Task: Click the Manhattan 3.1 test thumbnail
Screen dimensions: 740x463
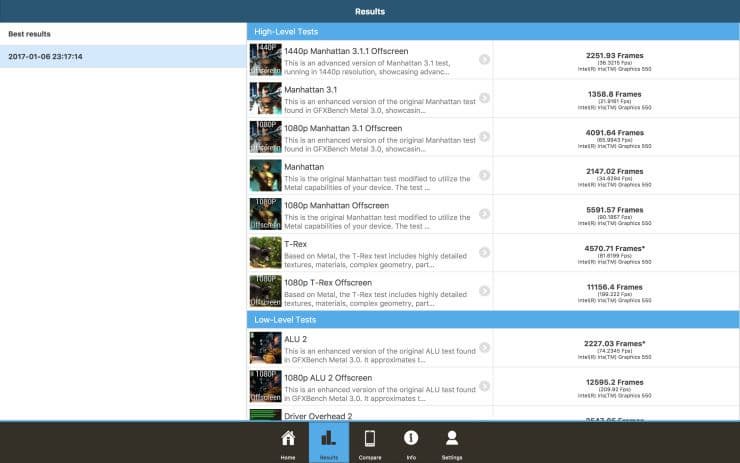Action: tap(265, 98)
